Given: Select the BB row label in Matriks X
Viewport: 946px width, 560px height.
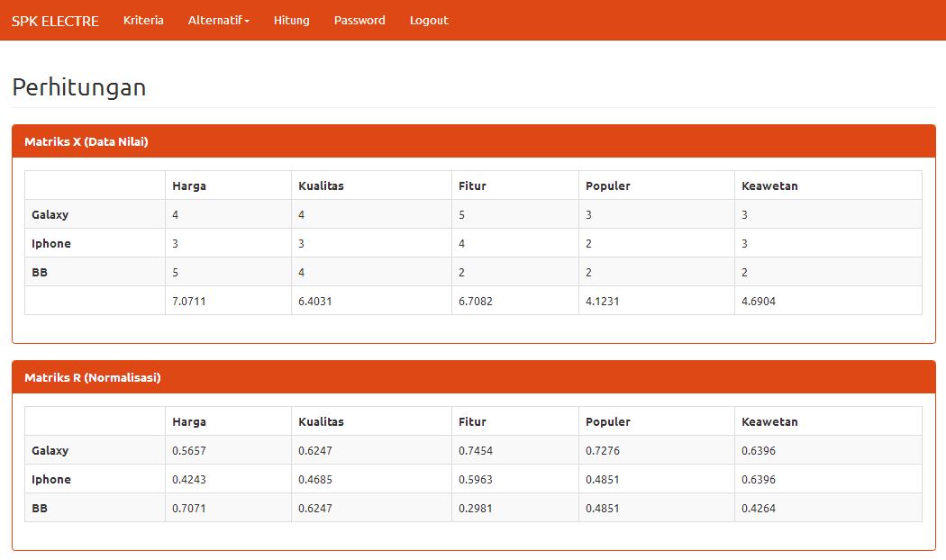Looking at the screenshot, I should click(x=40, y=272).
